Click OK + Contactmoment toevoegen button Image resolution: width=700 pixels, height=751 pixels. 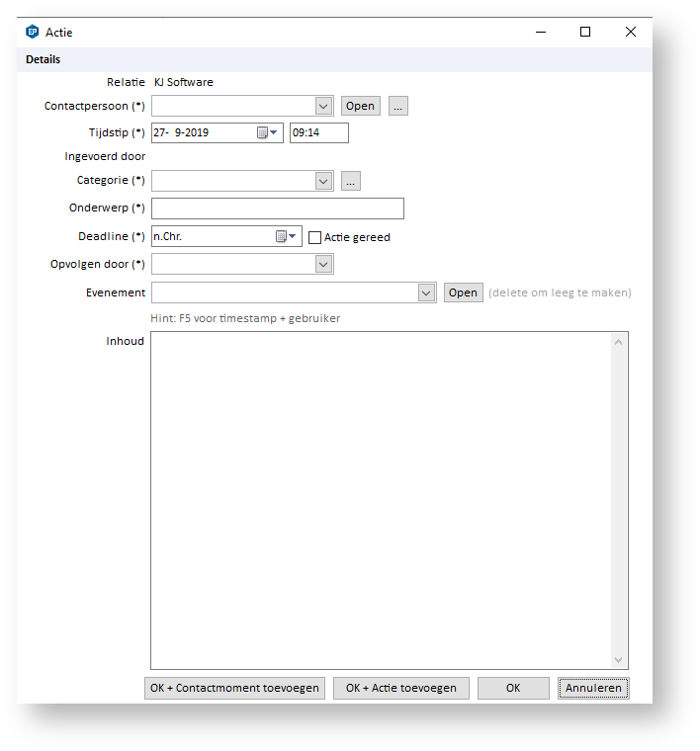234,688
